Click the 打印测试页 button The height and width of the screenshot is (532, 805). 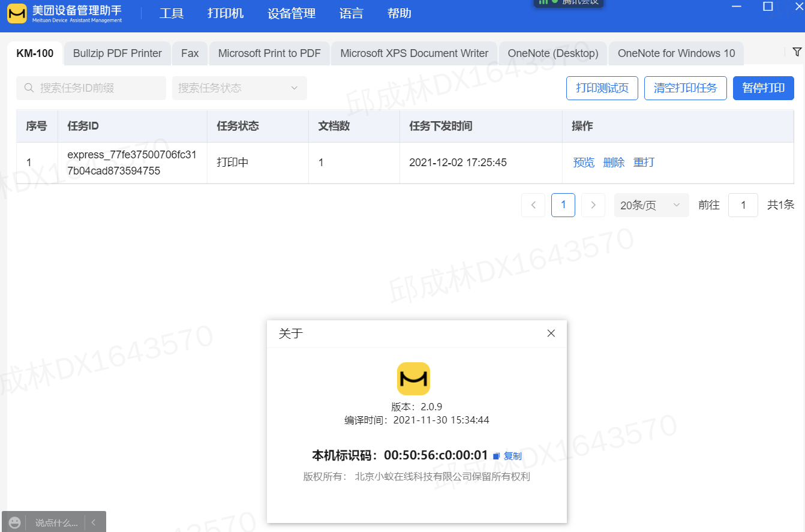point(602,88)
